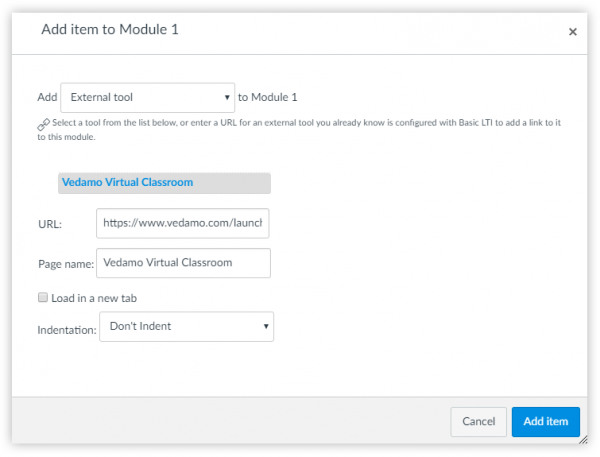This screenshot has width=600, height=457.
Task: Close the Add item to Module 1 dialog
Action: click(572, 31)
